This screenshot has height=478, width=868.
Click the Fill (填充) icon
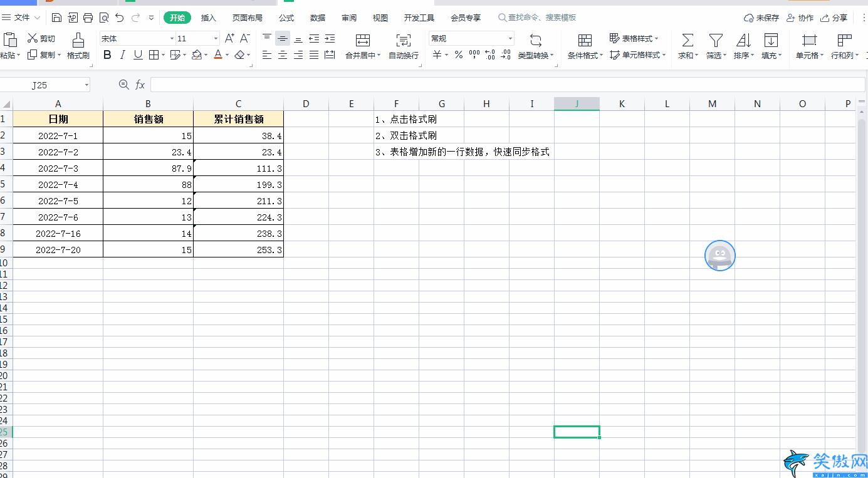[x=771, y=41]
